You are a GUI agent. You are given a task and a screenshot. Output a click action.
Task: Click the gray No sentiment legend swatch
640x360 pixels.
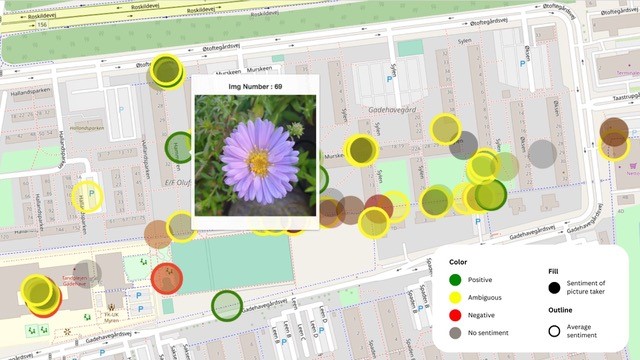pyautogui.click(x=455, y=333)
